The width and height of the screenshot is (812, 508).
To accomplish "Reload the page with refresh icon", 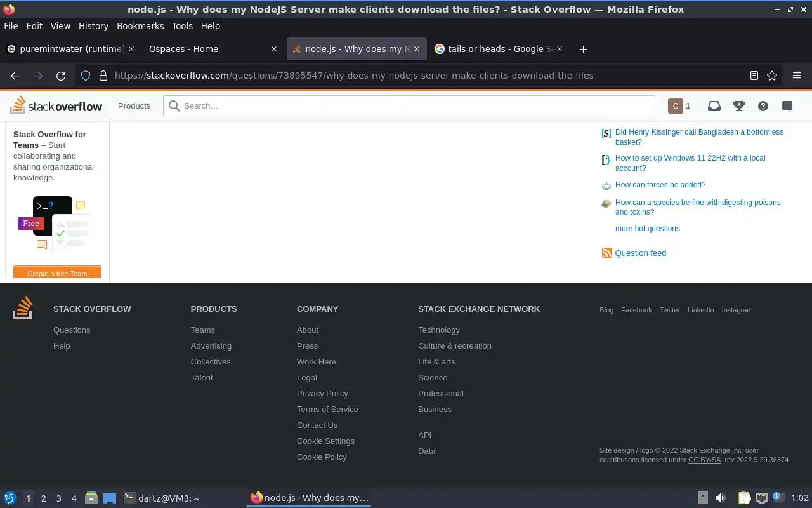I will [61, 76].
